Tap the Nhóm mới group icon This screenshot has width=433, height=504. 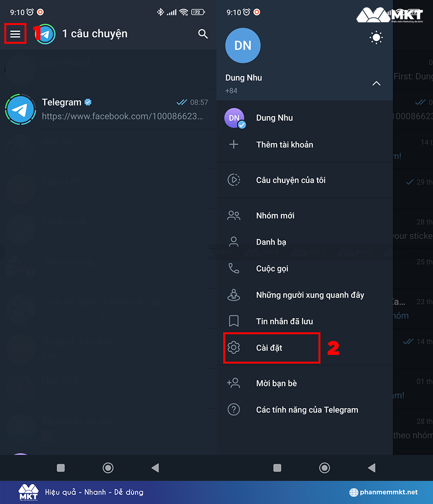[x=234, y=215]
